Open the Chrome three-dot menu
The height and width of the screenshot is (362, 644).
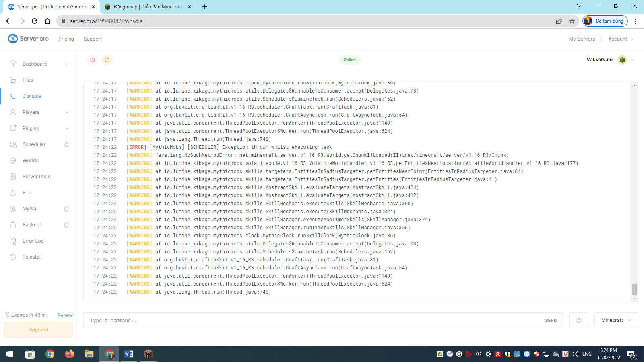[635, 21]
